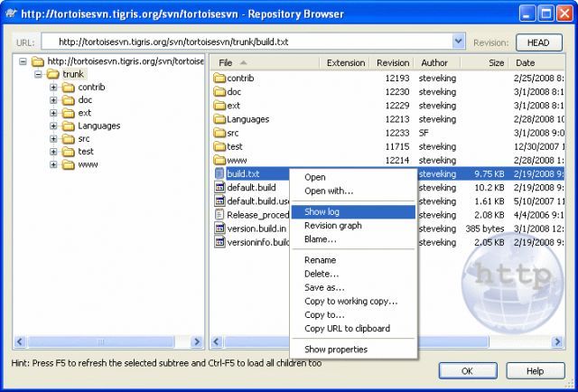578x392 pixels.
Task: Choose Show properties from context menu
Action: pos(353,350)
